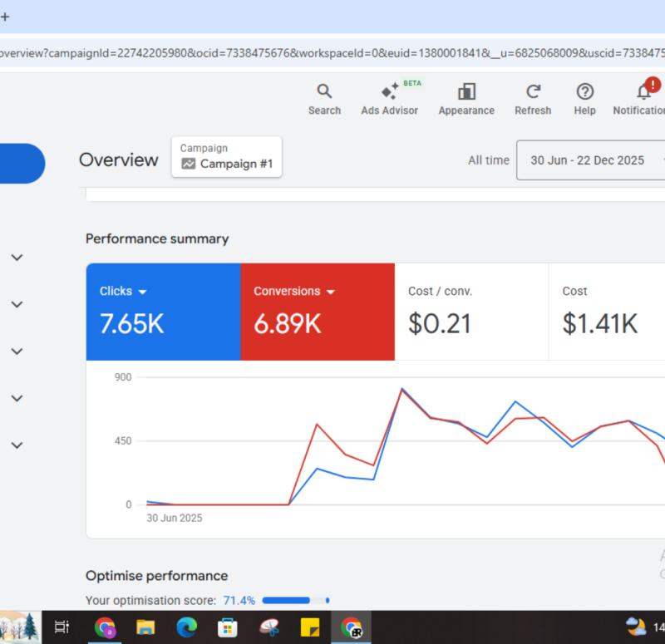665x644 pixels.
Task: Expand the top chevron in the left sidebar
Action: pyautogui.click(x=17, y=258)
